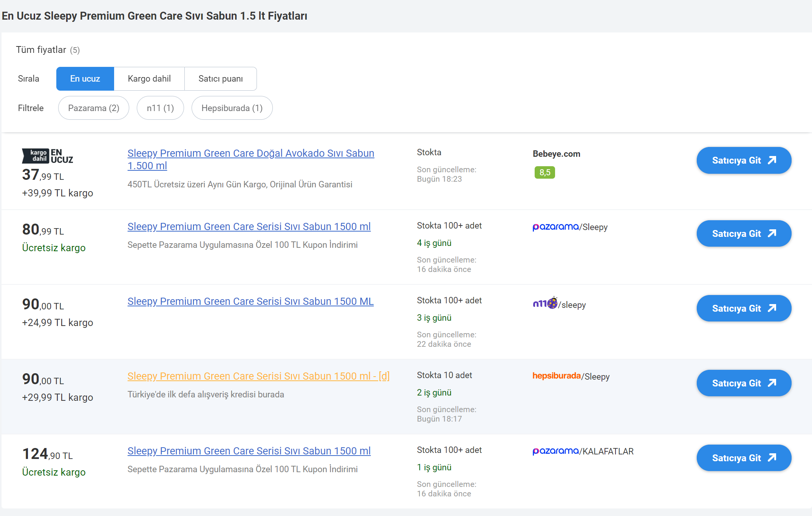Screen dimensions: 812x516
Task: Click the 90,00 TL price in n11 row
Action: pyautogui.click(x=43, y=304)
